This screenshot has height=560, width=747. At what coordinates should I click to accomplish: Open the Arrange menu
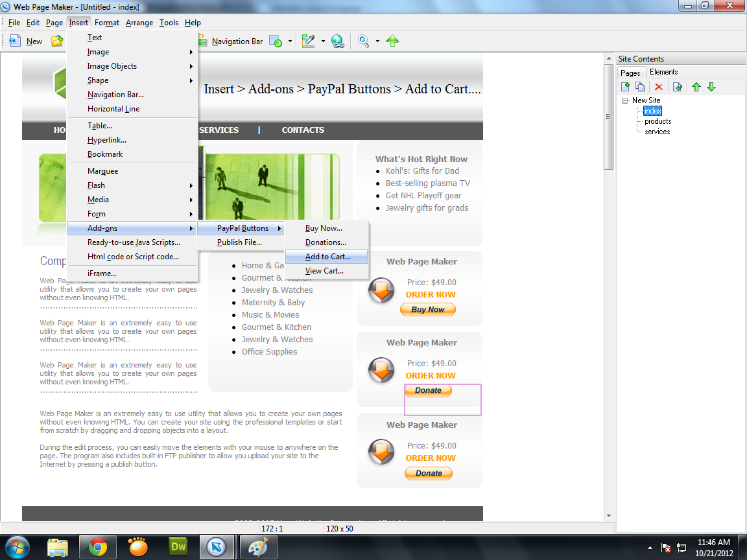[x=139, y=23]
